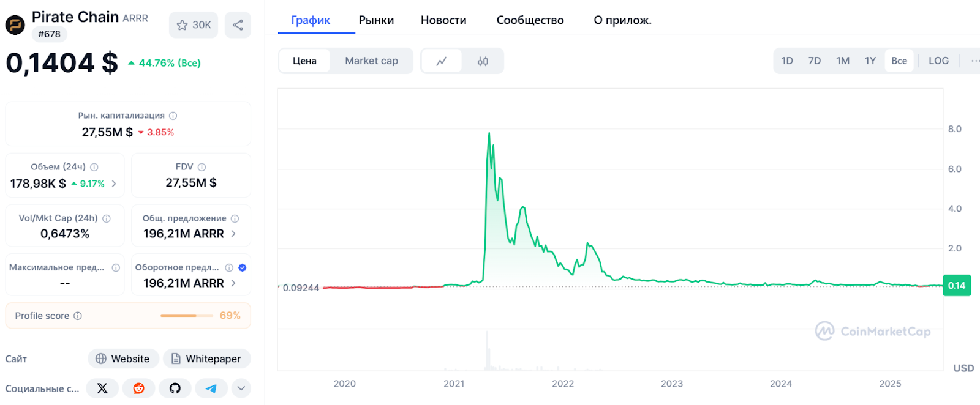Switch chart to candlestick view icon
Screen dimensions: 980x405
tap(483, 61)
